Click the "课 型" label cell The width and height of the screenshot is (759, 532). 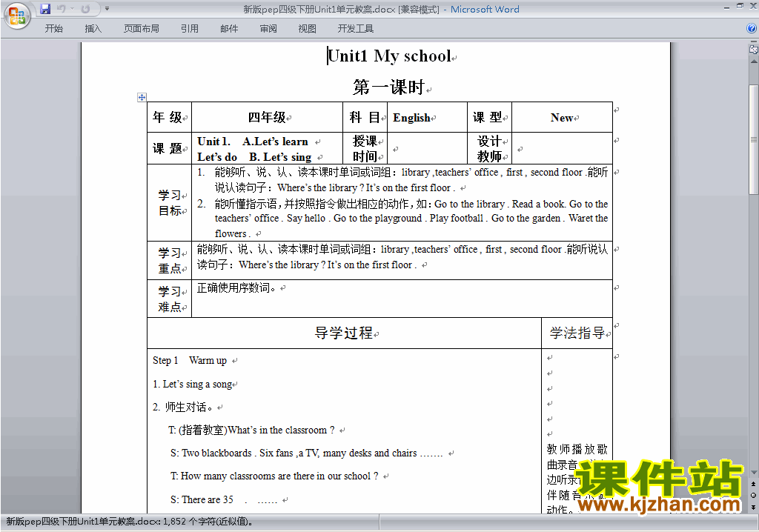[488, 117]
